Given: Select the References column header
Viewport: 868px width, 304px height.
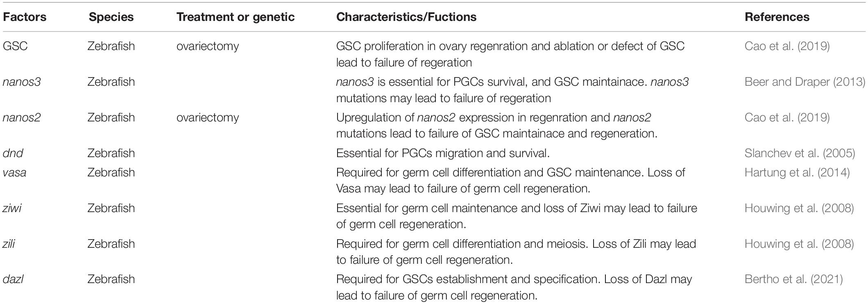Looking at the screenshot, I should [777, 17].
